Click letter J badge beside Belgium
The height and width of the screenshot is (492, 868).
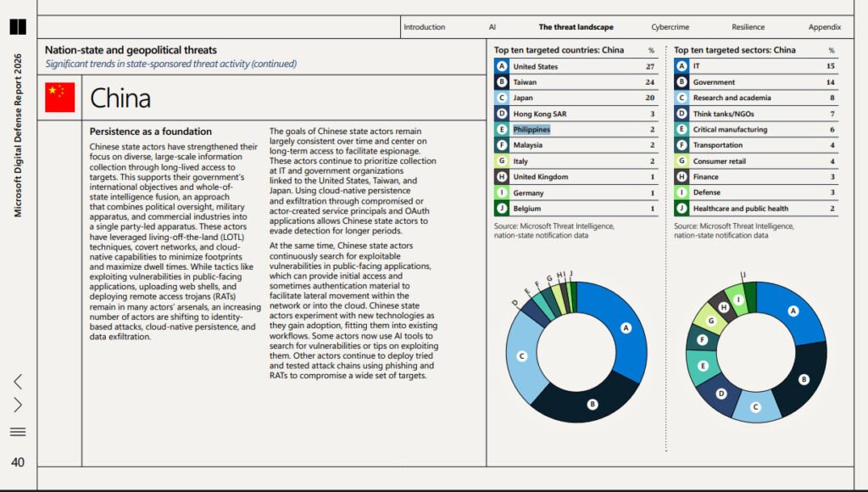502,209
